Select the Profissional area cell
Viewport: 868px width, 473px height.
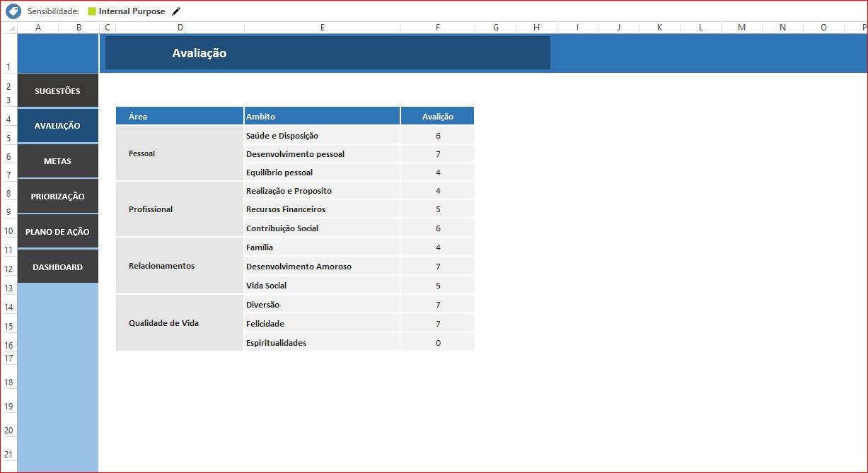click(180, 209)
